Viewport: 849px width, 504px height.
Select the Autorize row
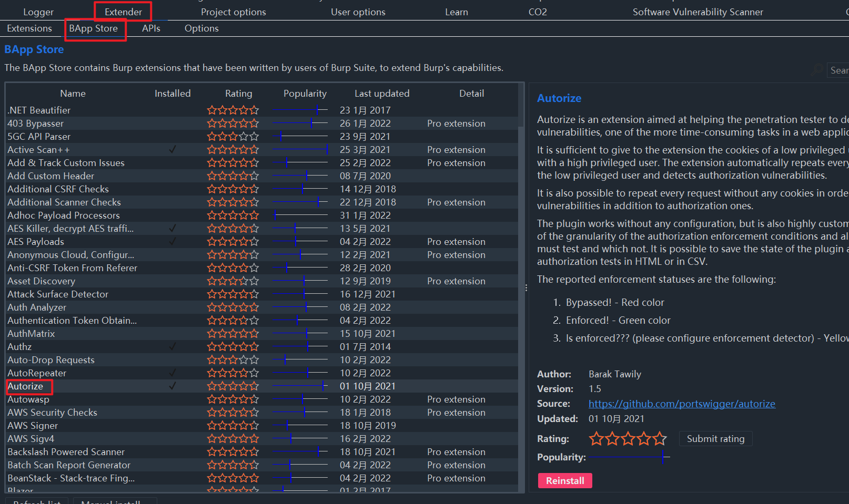point(261,386)
